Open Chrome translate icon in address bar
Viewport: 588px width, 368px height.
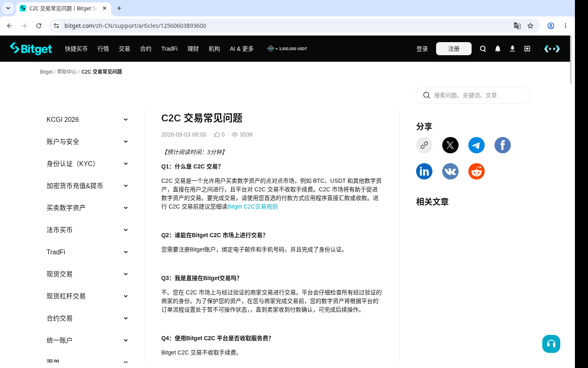tap(517, 26)
